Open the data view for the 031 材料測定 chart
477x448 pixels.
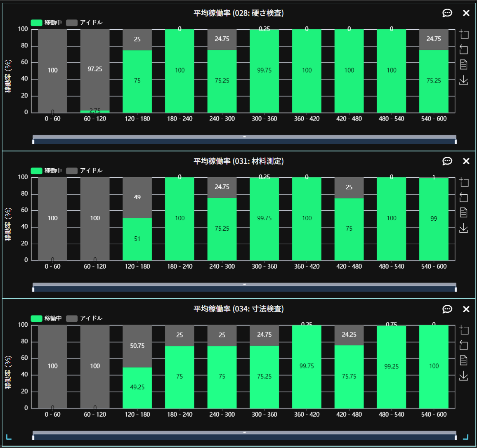tap(464, 212)
